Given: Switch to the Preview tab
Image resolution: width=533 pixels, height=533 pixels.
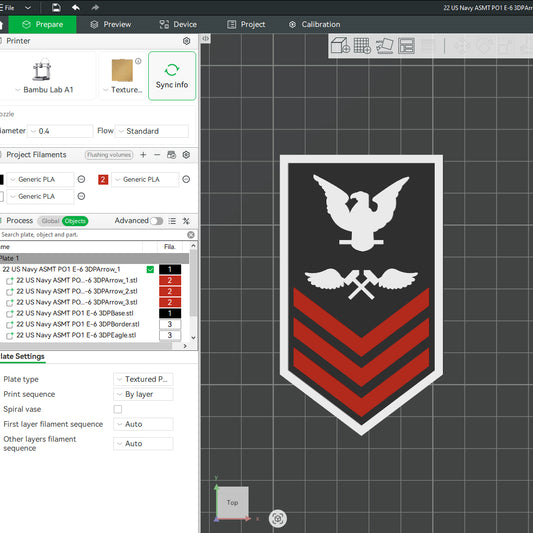Looking at the screenshot, I should click(x=110, y=24).
